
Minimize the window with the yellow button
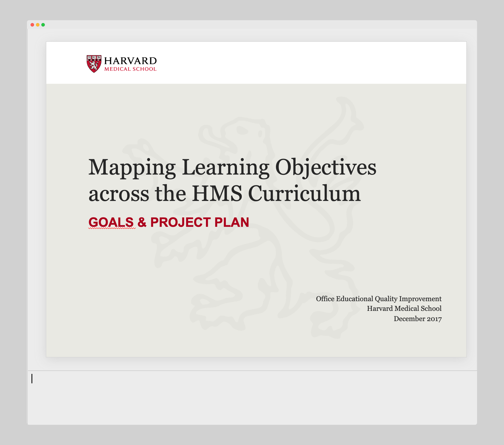(x=38, y=25)
